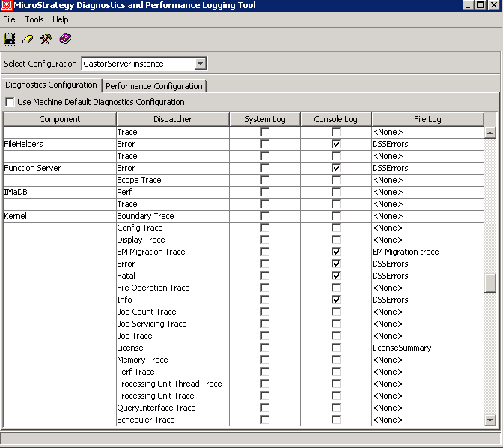Select Processing Unit Thread Trace cell
The image size is (503, 448).
tap(173, 384)
